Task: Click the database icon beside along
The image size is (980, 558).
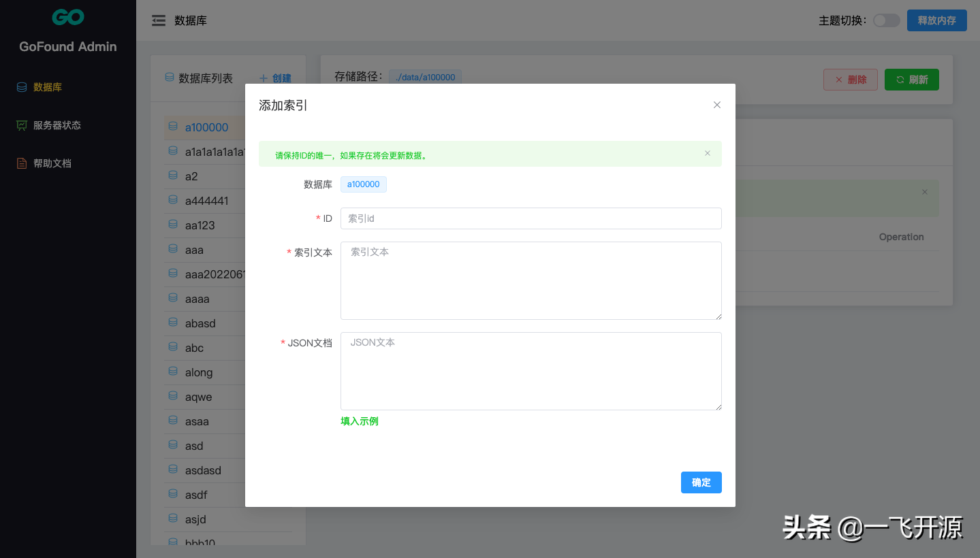Action: point(173,372)
